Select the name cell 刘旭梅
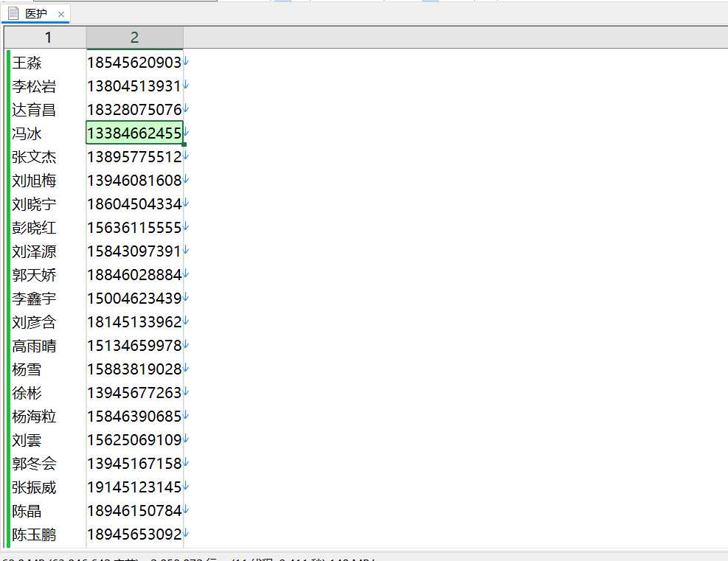The height and width of the screenshot is (561, 728). pyautogui.click(x=34, y=181)
